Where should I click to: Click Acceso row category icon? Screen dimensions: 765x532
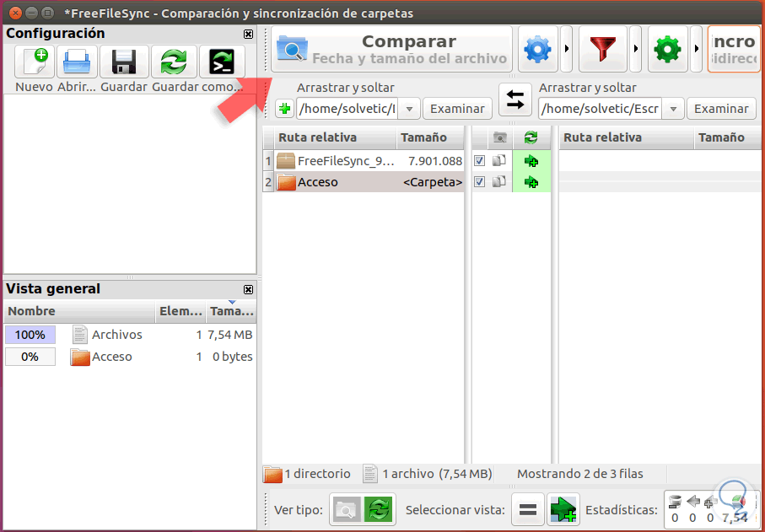(x=499, y=182)
